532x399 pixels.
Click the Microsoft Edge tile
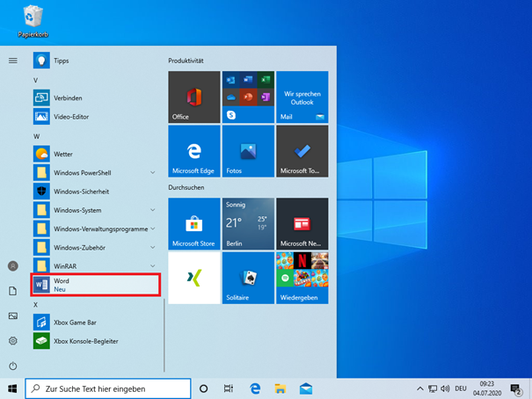193,151
